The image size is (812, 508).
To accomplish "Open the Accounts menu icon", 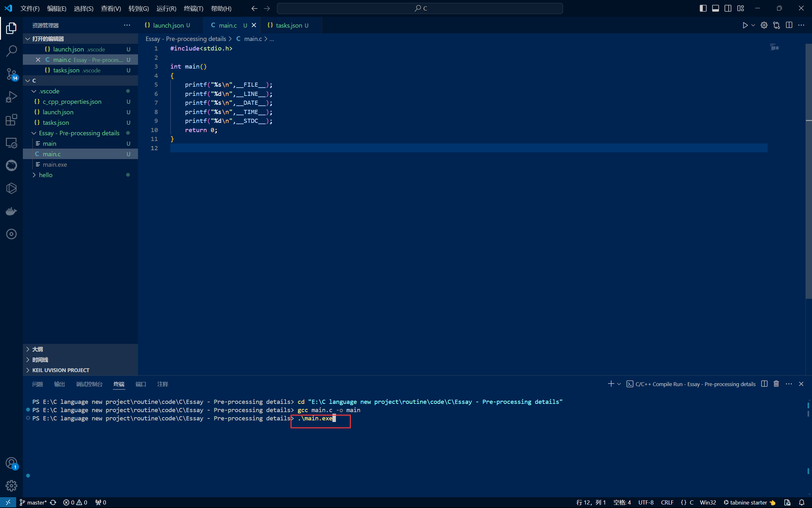I will 11,463.
